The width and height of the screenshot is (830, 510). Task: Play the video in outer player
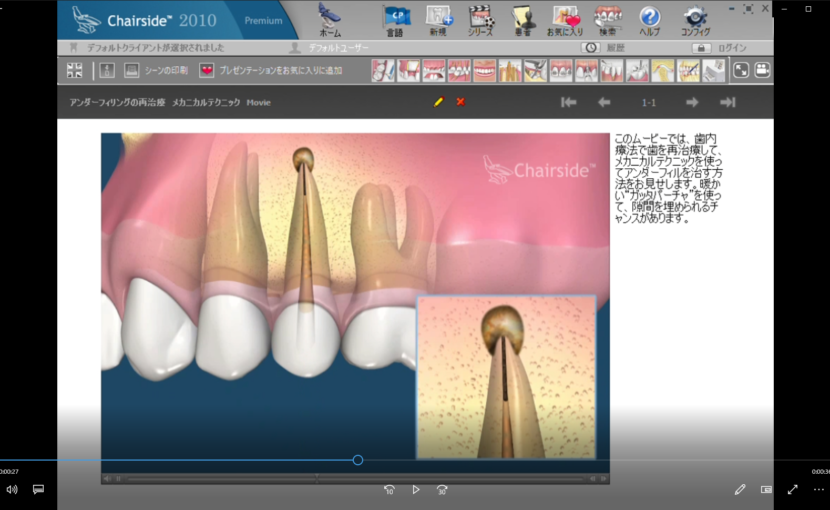coord(416,490)
